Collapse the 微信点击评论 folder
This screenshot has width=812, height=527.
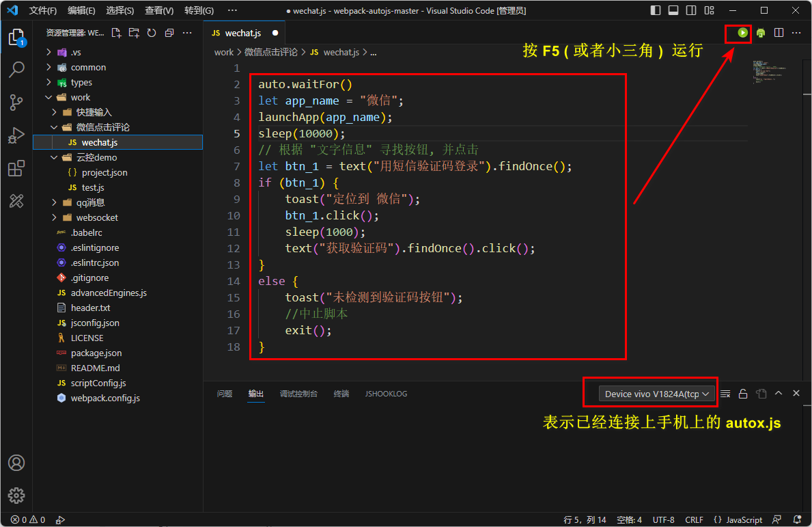tap(118, 127)
